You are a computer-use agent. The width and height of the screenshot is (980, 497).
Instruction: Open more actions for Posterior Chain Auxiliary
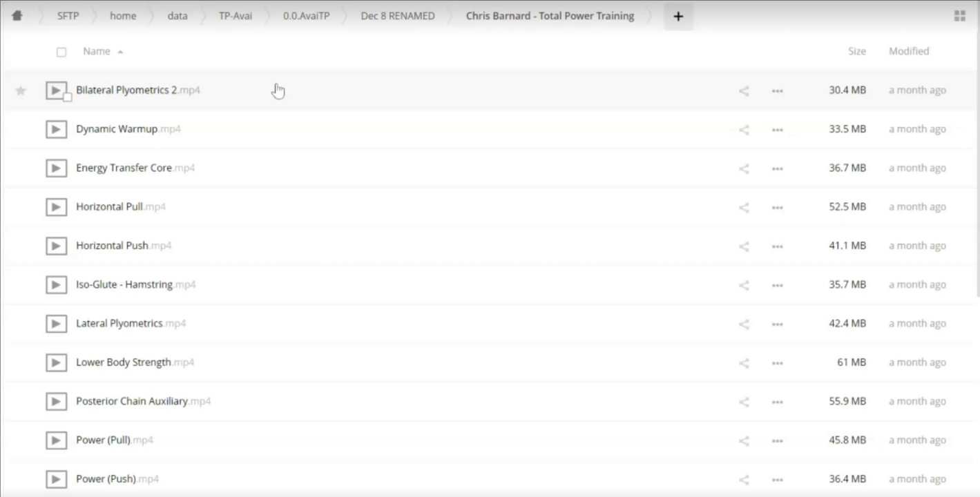[x=777, y=401]
